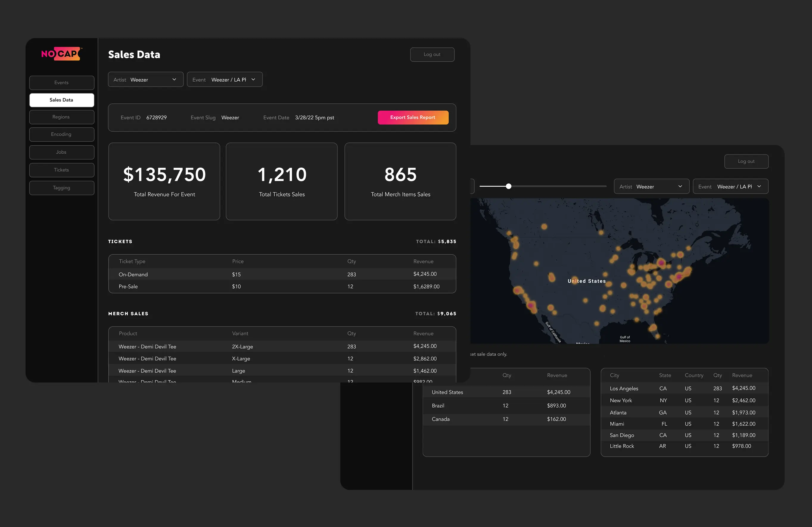Click the Total Tickets Sales card
Screen dimensions: 812x527
[x=281, y=181]
